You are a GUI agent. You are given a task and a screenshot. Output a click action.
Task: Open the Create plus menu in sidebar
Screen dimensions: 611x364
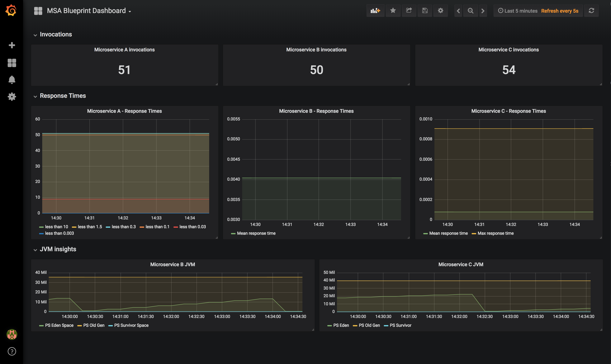12,45
